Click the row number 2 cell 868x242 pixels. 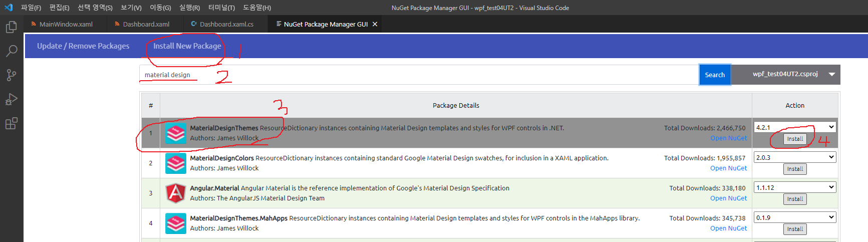click(x=151, y=163)
